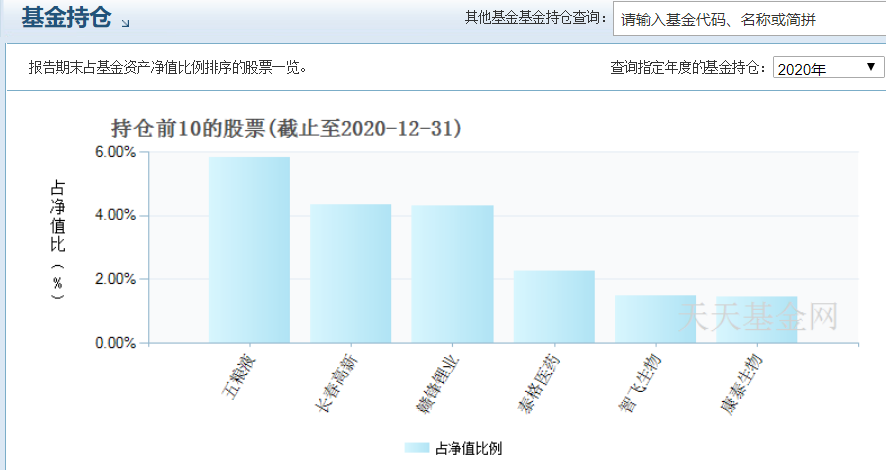
Task: Click the arrow icon beside 基金持仓 title
Action: click(x=125, y=23)
